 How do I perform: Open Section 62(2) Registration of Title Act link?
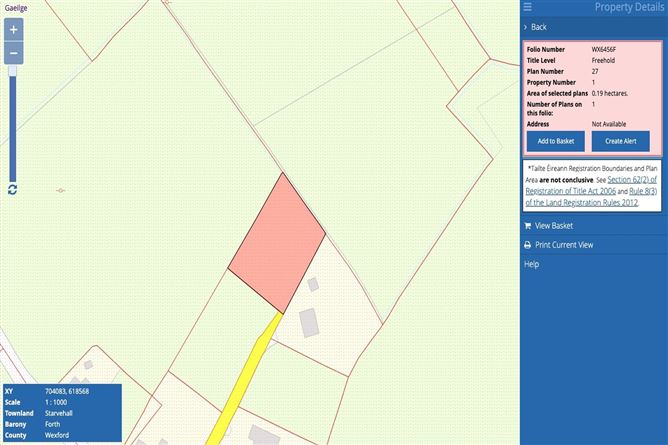point(591,185)
